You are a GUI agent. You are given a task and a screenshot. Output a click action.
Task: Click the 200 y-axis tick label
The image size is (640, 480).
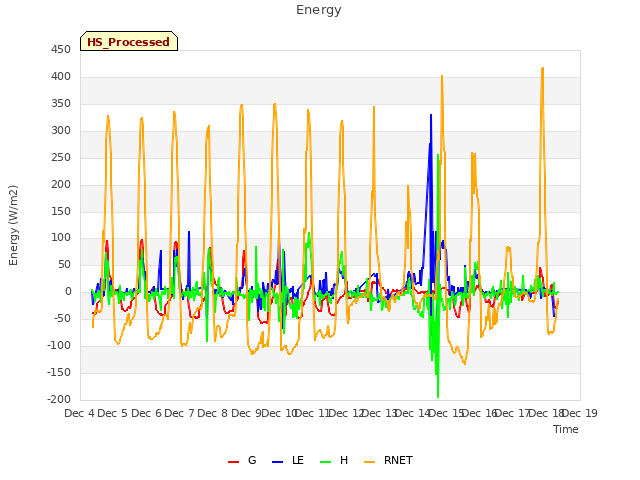61,184
